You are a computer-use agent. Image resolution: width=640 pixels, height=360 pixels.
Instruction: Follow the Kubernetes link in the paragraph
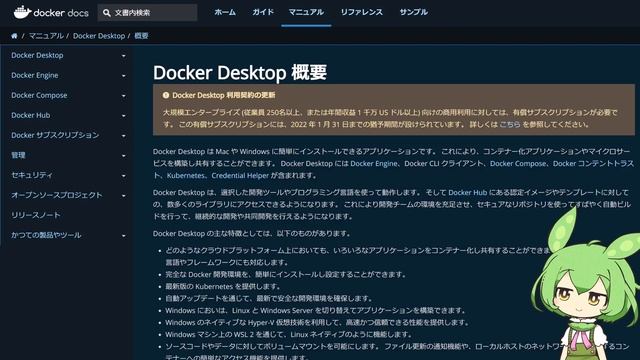click(186, 176)
